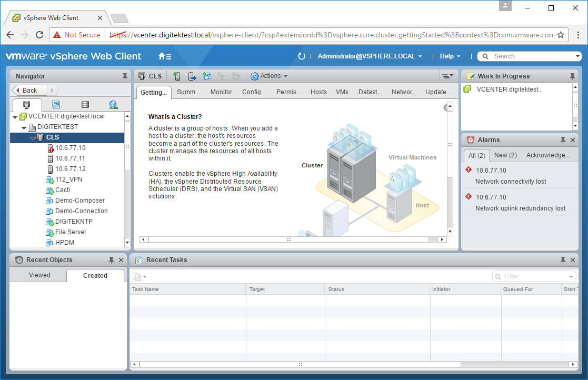This screenshot has width=588, height=380.
Task: Open the tab overflow menu next to Actions
Action: [447, 76]
